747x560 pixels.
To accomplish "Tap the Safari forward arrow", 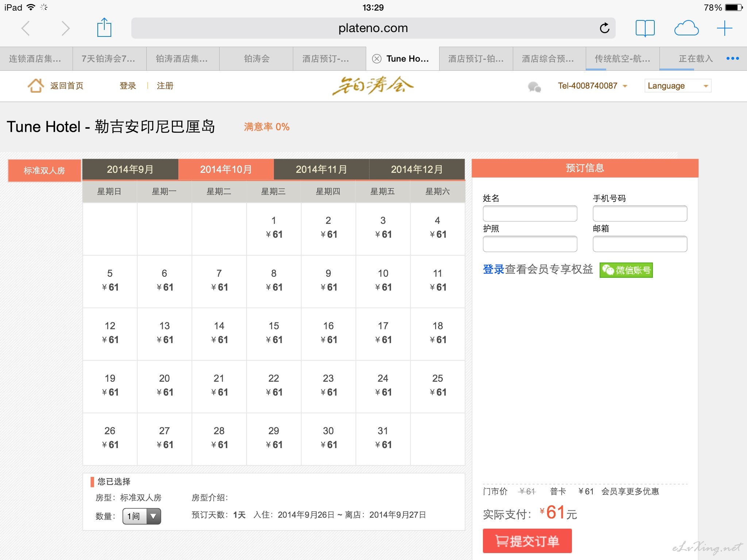I will point(65,28).
